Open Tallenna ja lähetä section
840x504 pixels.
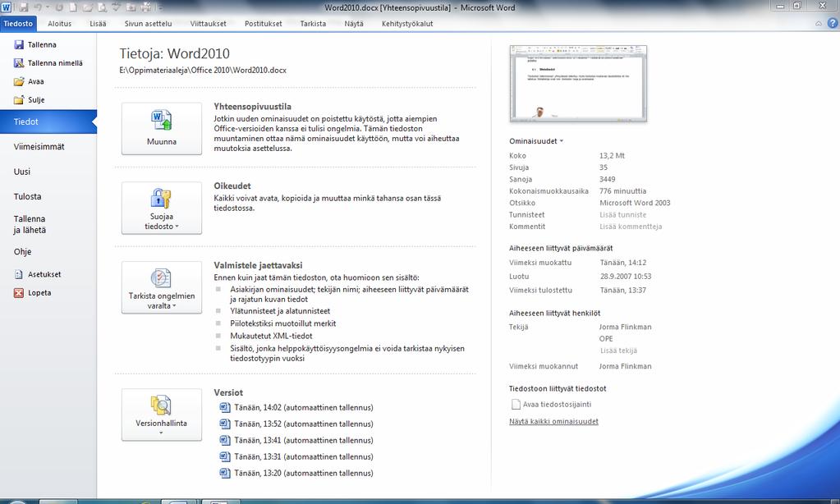pos(30,224)
